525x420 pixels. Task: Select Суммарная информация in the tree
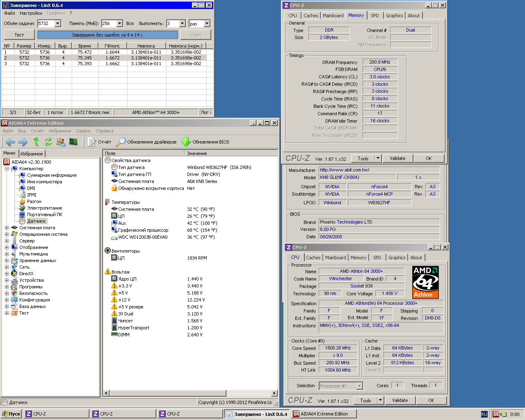(52, 175)
